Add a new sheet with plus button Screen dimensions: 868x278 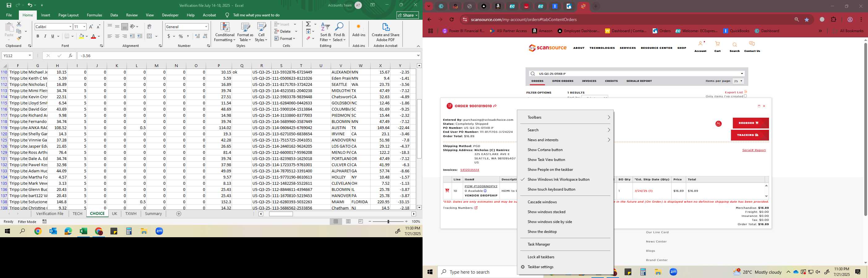click(x=179, y=214)
